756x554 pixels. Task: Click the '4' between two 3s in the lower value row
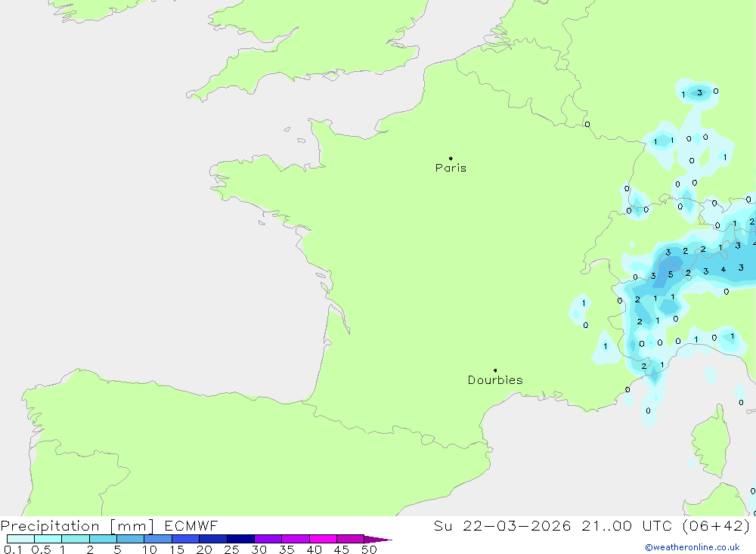(723, 270)
